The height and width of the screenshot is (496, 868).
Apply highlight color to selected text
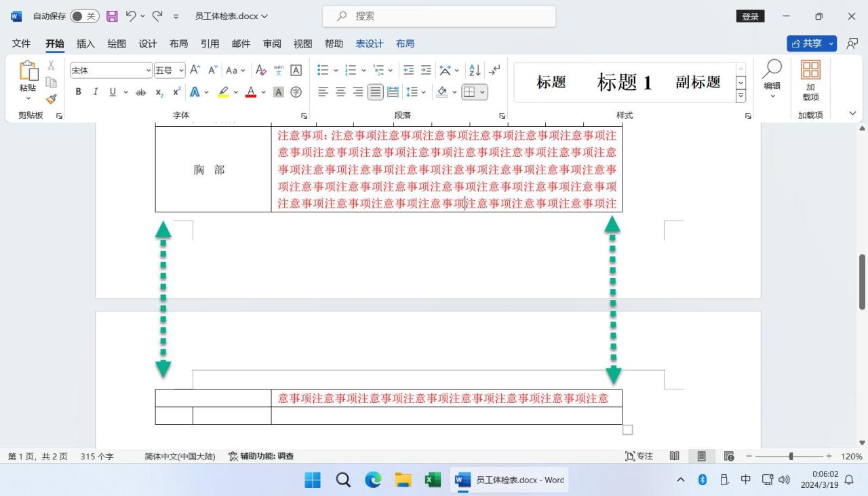pos(222,92)
